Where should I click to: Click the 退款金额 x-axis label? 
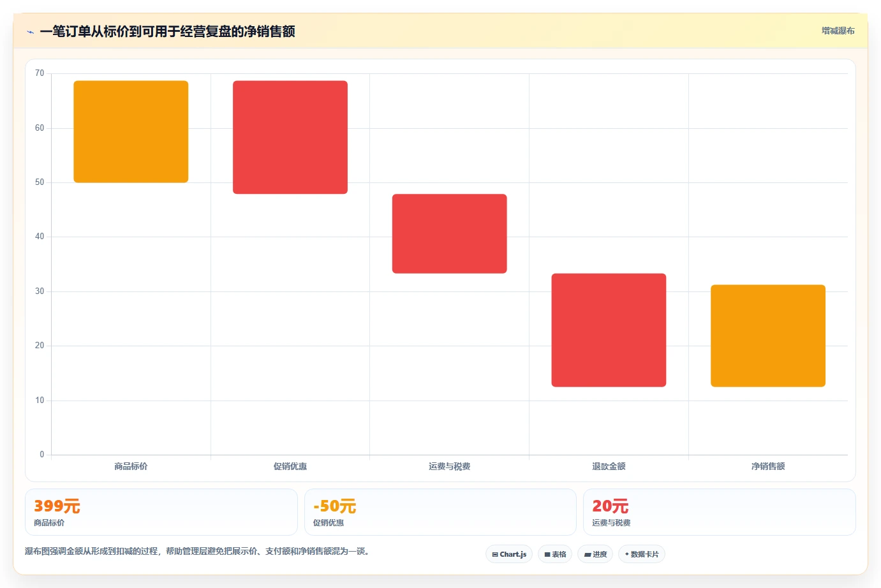(x=609, y=466)
